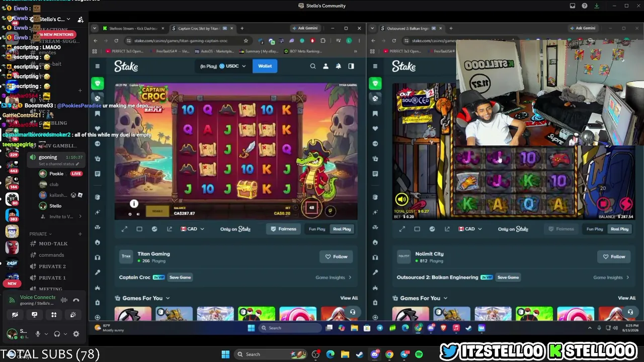Open MOD-TALK channel in Discord
Screen dimensions: 644x362
52,244
